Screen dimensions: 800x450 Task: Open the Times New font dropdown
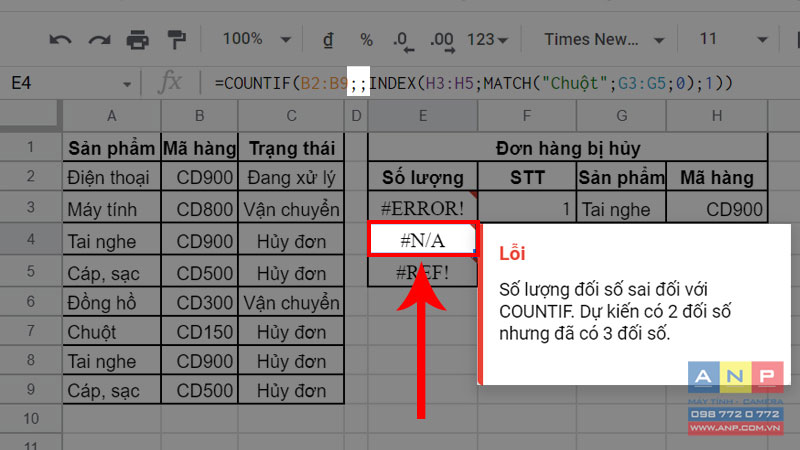(604, 39)
